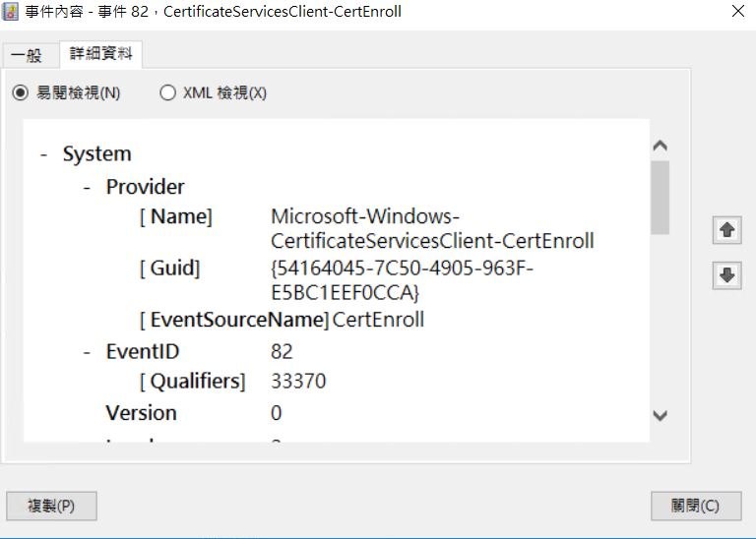The width and height of the screenshot is (756, 539).
Task: Click the 複製(P) button
Action: 51,506
